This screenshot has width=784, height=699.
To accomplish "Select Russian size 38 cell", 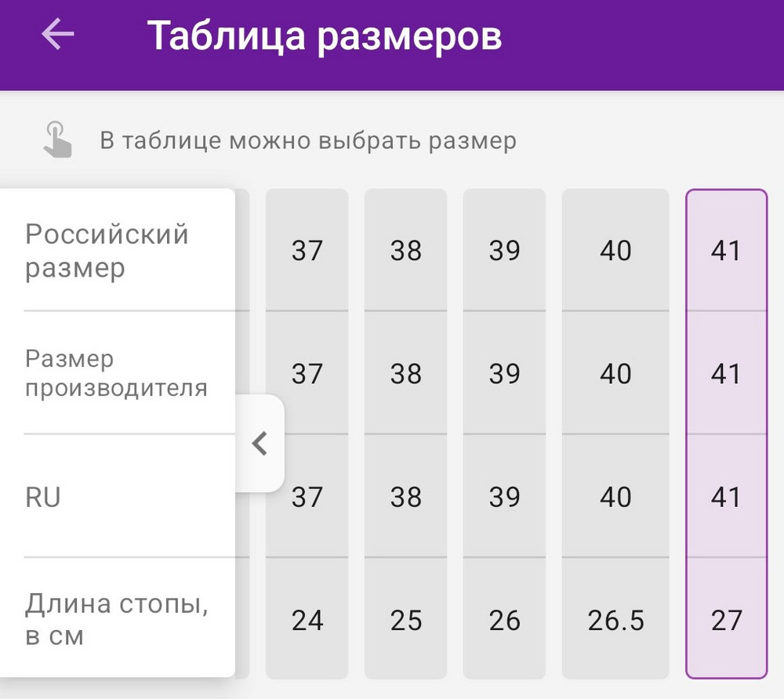I will 405,251.
